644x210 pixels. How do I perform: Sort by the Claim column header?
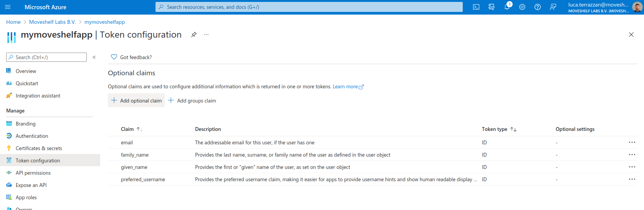tap(132, 129)
